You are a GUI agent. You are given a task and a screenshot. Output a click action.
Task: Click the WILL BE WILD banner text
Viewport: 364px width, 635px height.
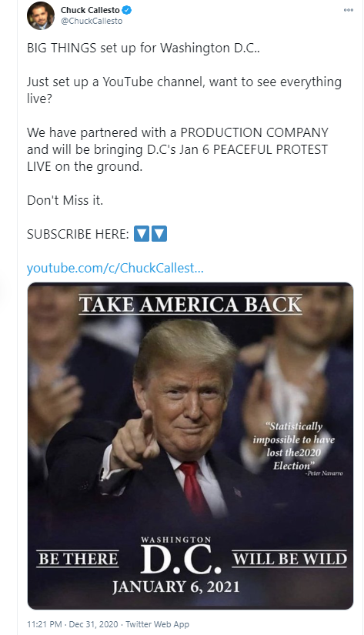[x=290, y=559]
